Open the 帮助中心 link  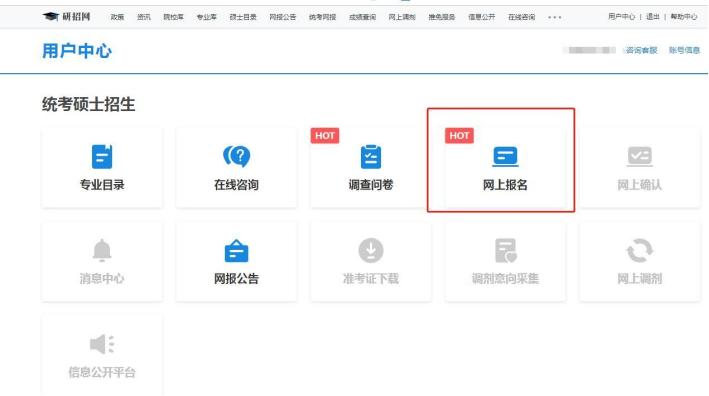[684, 17]
